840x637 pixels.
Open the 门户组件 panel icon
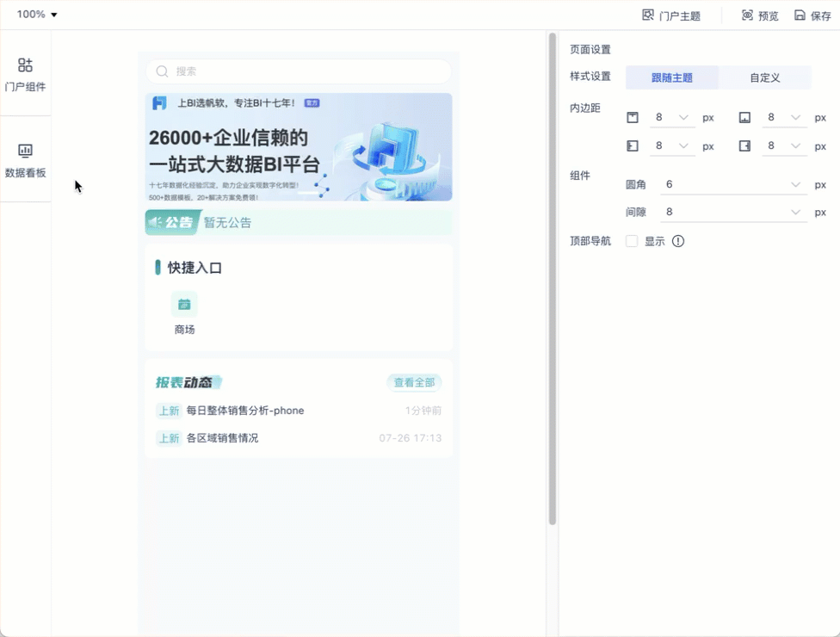(25, 65)
